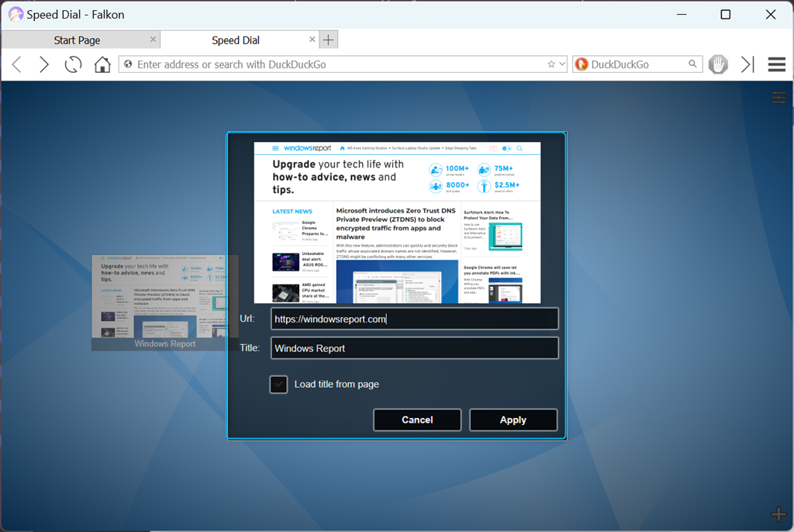The height and width of the screenshot is (532, 794).
Task: Open a new tab with the plus button
Action: (328, 40)
